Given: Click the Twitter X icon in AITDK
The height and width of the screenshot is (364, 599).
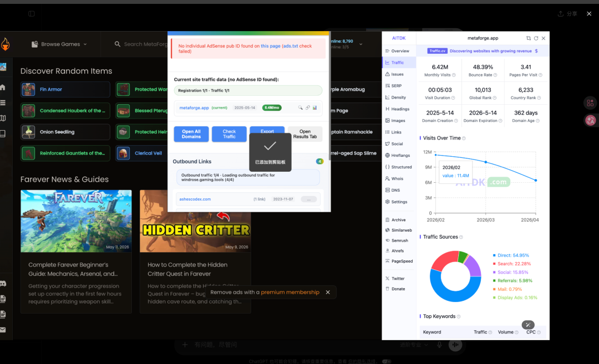Looking at the screenshot, I should click(387, 279).
